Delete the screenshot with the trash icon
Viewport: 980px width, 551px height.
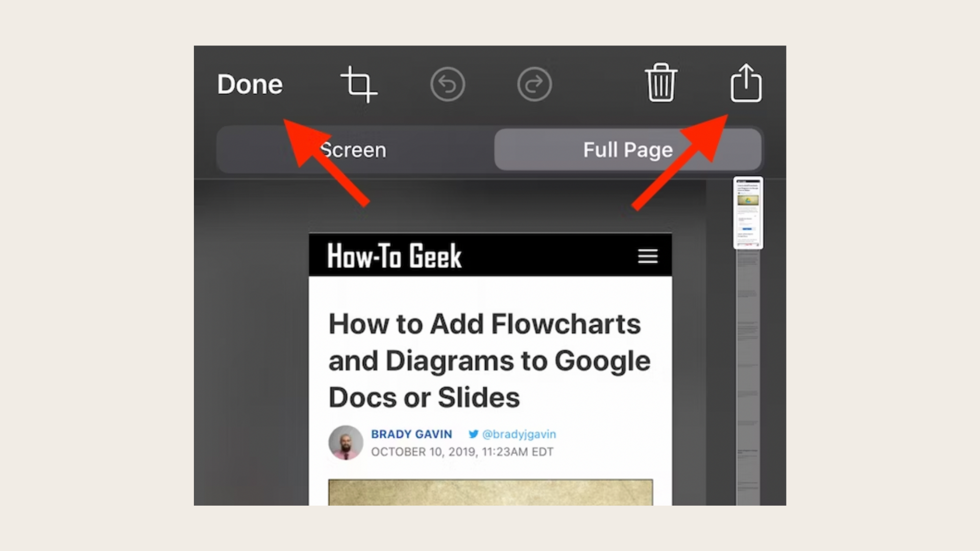661,83
